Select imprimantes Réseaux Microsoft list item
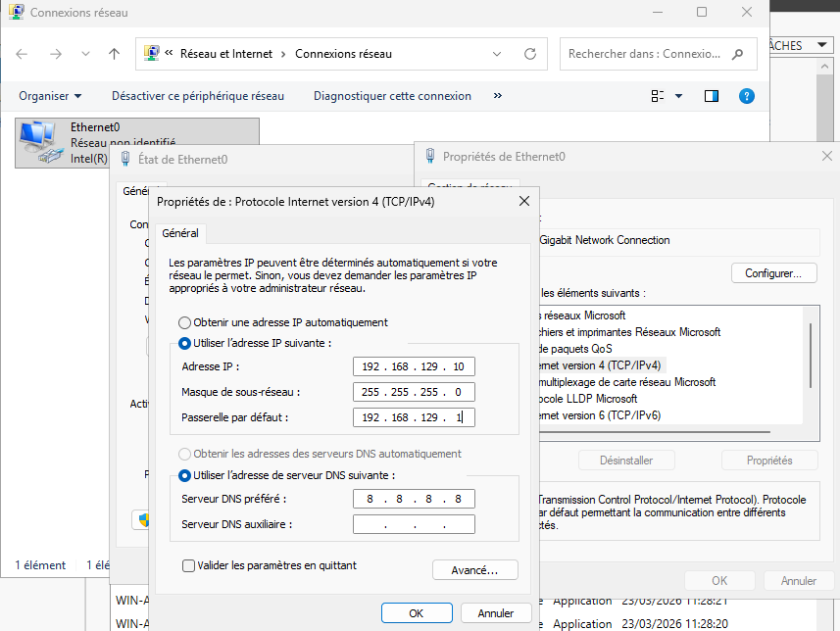The height and width of the screenshot is (631, 840). pyautogui.click(x=630, y=332)
